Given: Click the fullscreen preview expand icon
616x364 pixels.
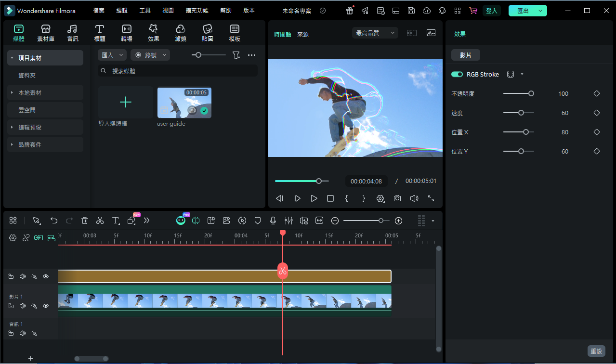Looking at the screenshot, I should click(x=431, y=198).
